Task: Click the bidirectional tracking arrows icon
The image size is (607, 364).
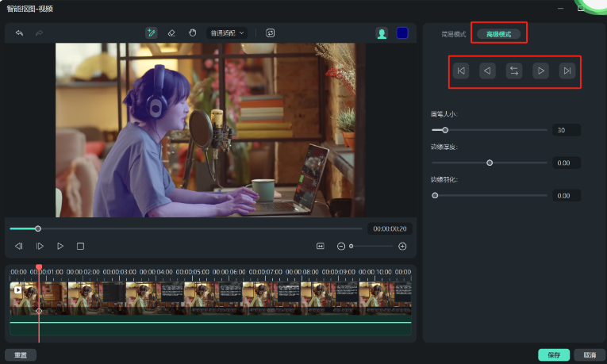Action: pyautogui.click(x=514, y=71)
